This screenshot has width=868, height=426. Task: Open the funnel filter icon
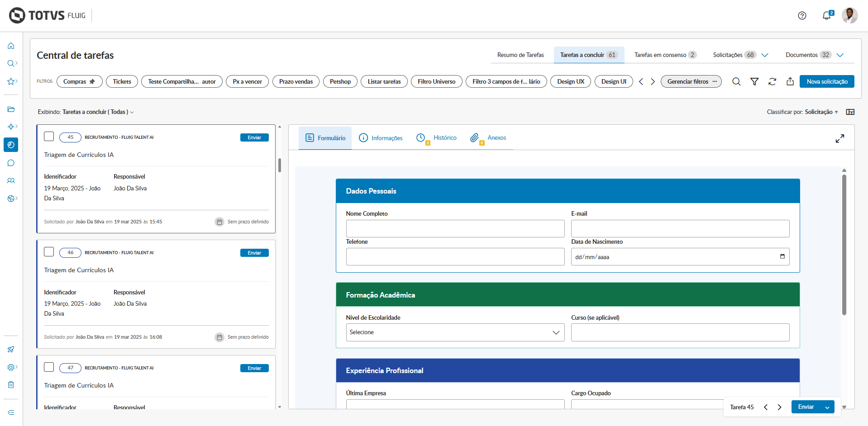(754, 81)
